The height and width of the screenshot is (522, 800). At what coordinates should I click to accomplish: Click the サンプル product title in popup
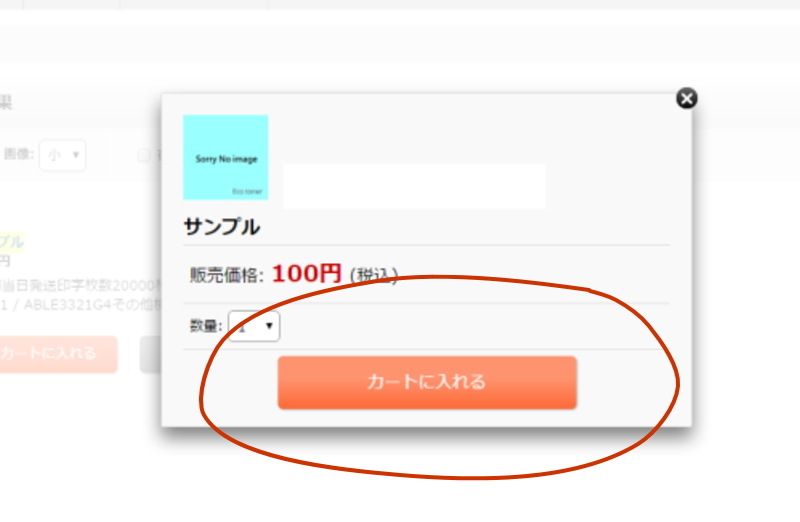[x=222, y=227]
